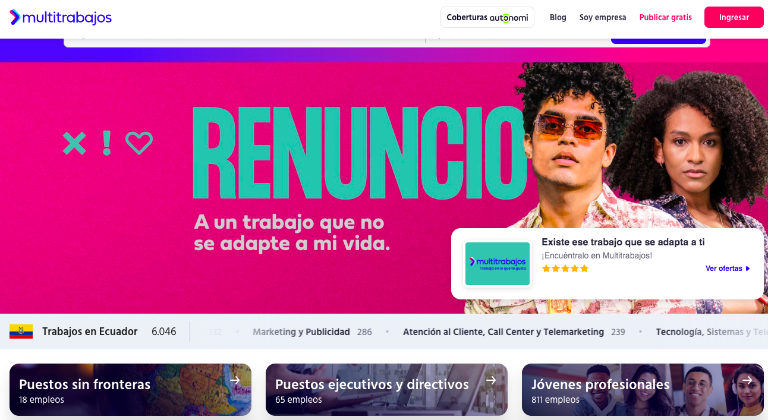Image resolution: width=768 pixels, height=420 pixels.
Task: Open arrow on Puestos sin fronteras card
Action: [x=235, y=380]
